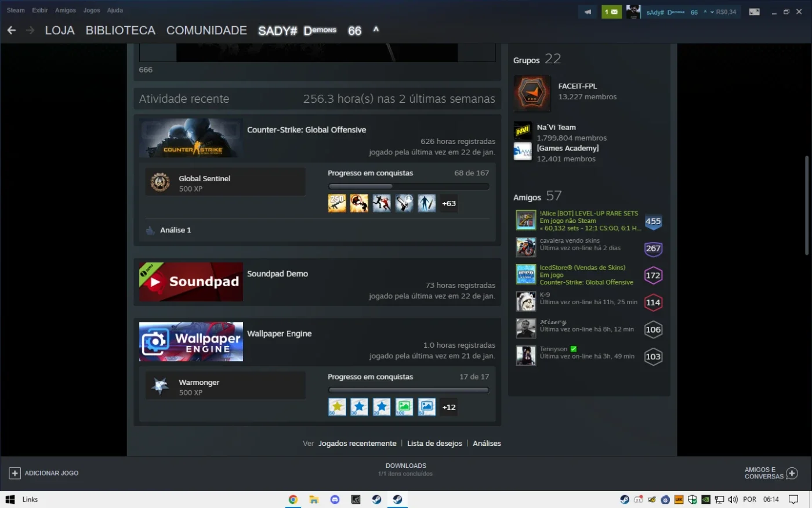This screenshot has height=508, width=812.
Task: Go forward with the right arrow button
Action: point(30,30)
